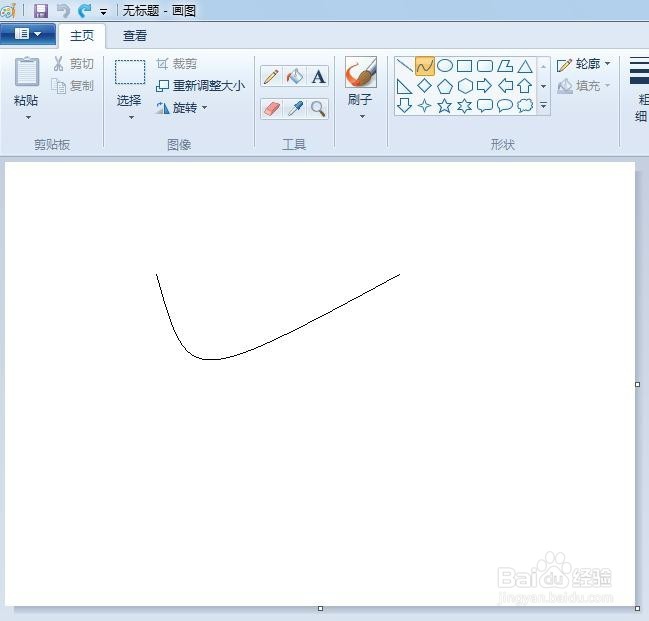Click the 裁剪 crop button
The image size is (649, 621).
[x=176, y=64]
